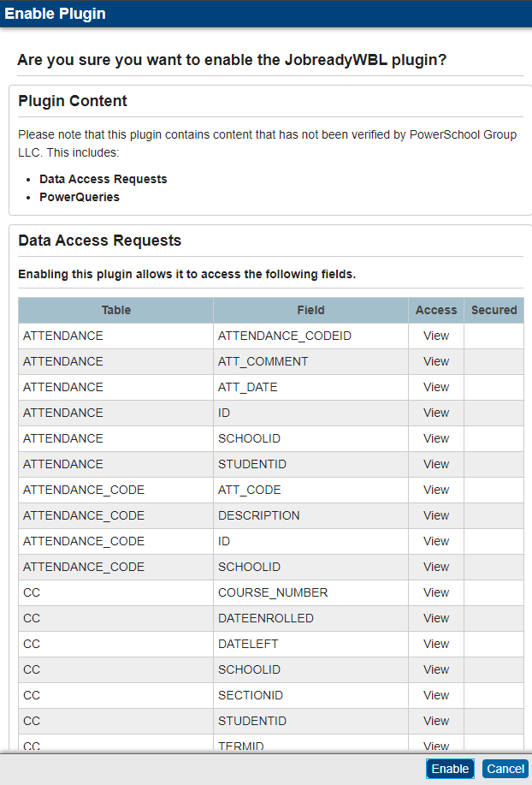Click the PowerQueries bullet item

(80, 197)
